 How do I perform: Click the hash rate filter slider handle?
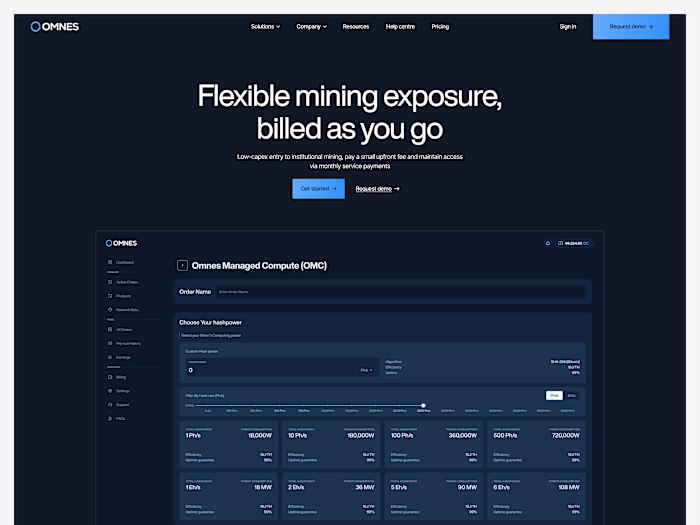423,405
